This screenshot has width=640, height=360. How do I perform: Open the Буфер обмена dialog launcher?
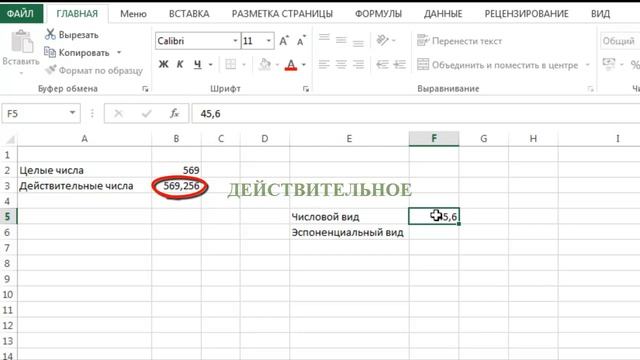[145, 89]
